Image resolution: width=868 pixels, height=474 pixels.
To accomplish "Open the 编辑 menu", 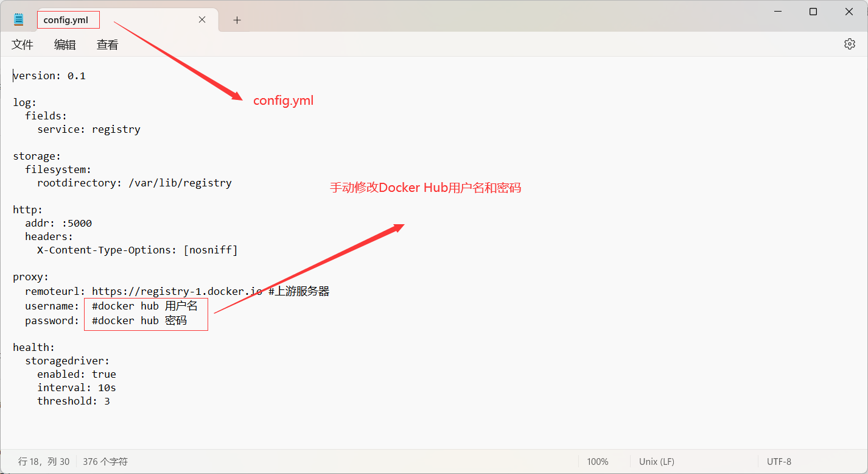I will pyautogui.click(x=65, y=44).
